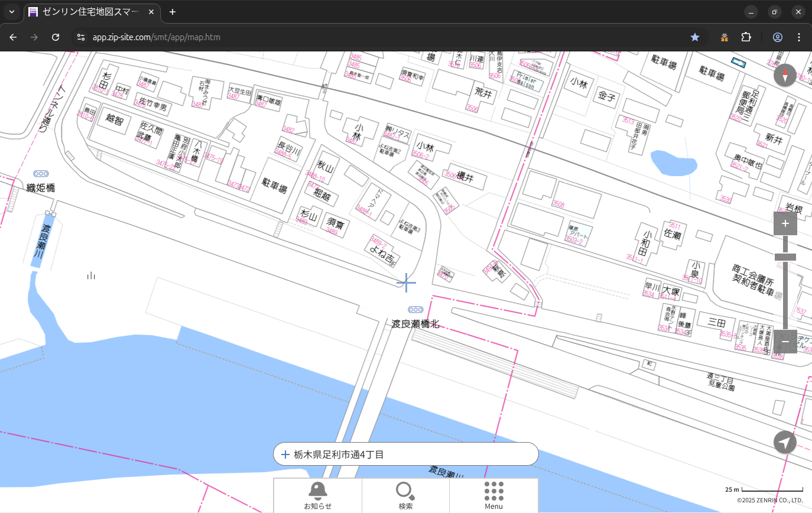Reload the map page

56,37
